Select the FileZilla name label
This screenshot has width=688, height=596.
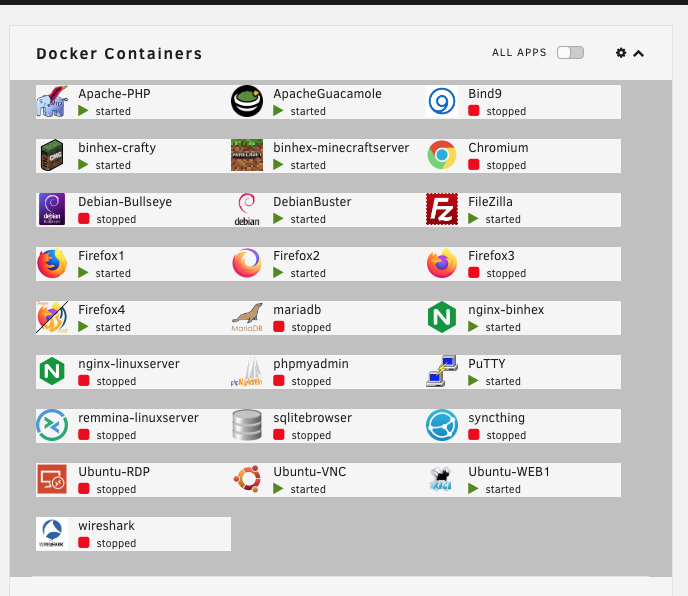(490, 202)
